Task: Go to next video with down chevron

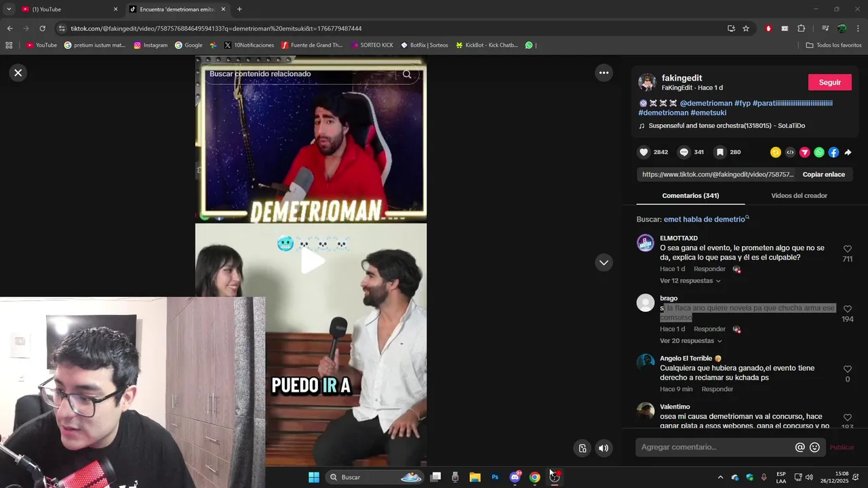Action: (604, 262)
